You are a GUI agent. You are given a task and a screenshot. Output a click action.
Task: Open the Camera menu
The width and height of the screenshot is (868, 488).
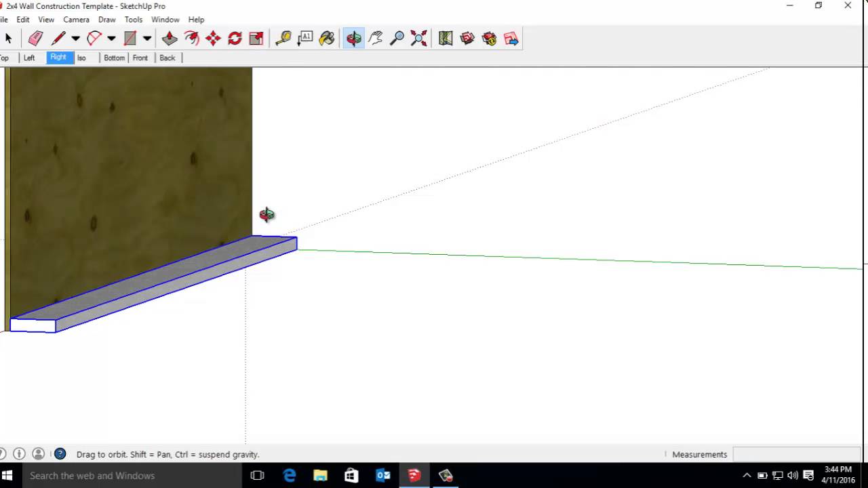click(76, 20)
